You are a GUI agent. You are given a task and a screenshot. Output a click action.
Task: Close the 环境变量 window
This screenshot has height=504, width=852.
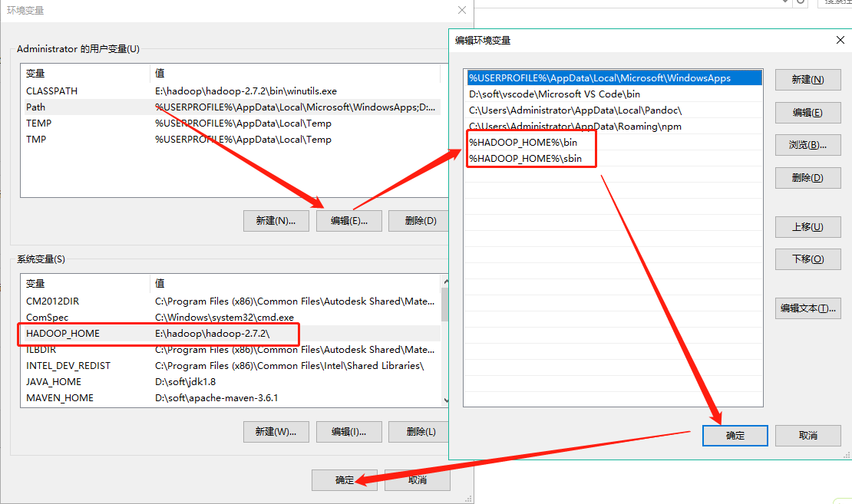click(462, 10)
